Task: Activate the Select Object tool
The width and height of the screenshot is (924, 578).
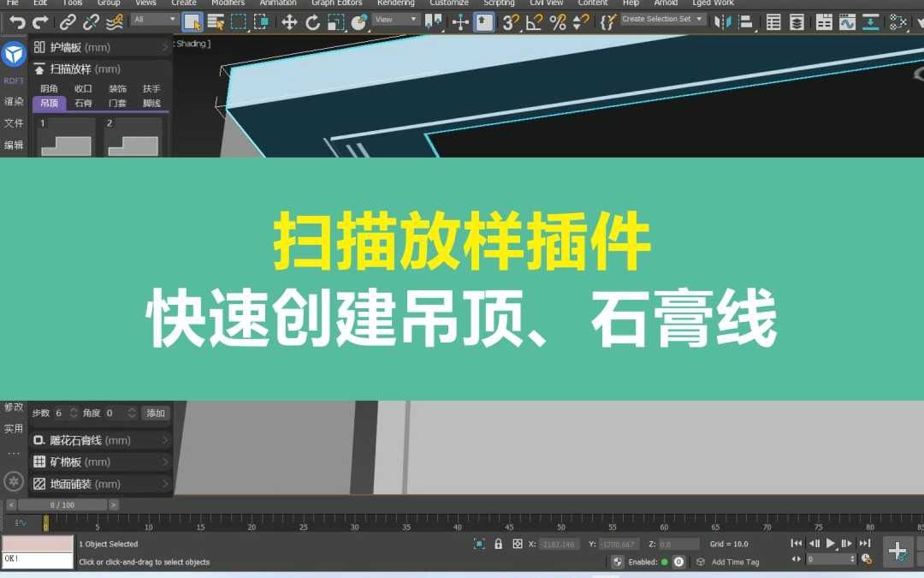Action: [192, 22]
